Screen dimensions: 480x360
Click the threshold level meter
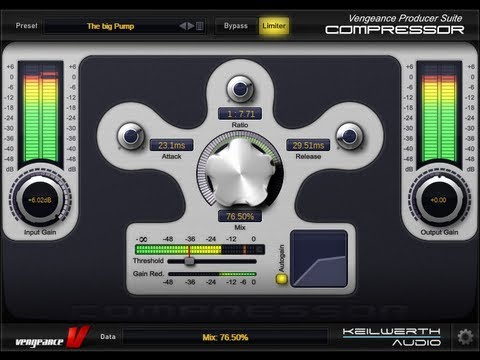tap(200, 249)
